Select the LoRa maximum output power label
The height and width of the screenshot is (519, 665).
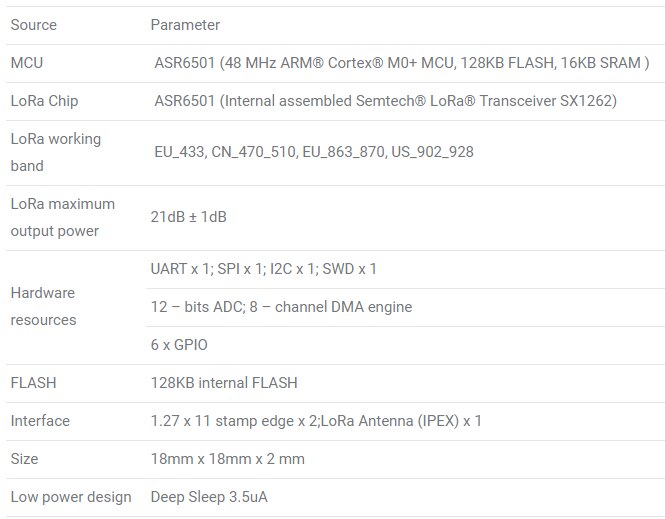click(63, 218)
